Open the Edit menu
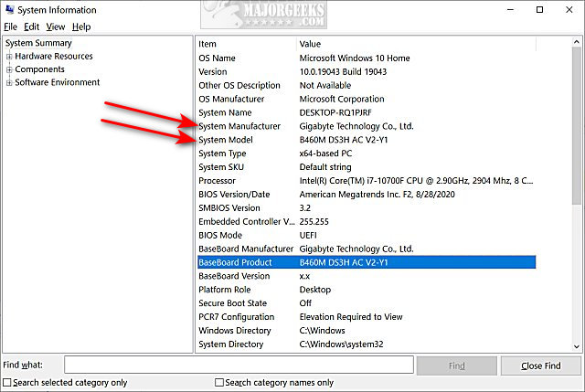 point(31,26)
